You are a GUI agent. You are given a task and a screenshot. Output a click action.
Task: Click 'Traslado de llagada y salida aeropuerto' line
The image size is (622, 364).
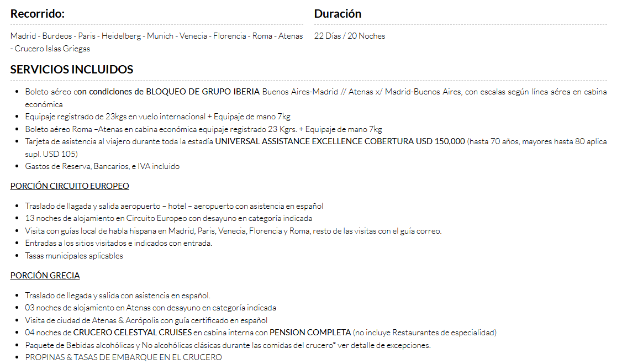(174, 206)
